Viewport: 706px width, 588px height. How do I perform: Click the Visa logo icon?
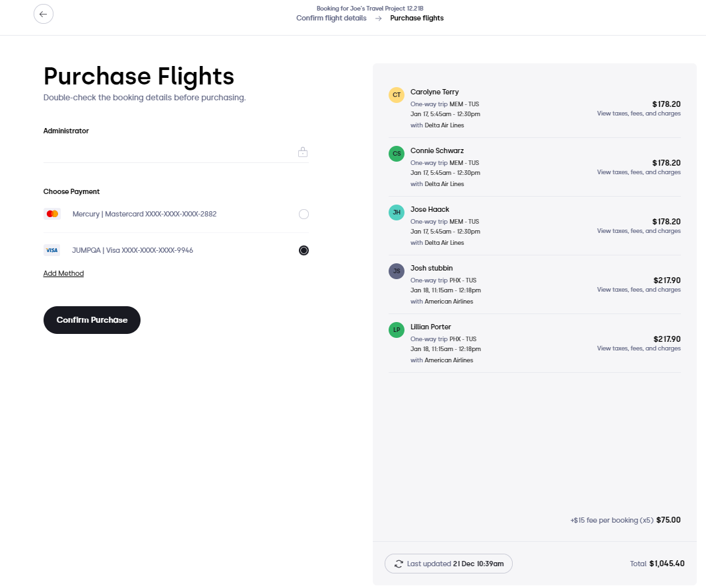pyautogui.click(x=52, y=250)
